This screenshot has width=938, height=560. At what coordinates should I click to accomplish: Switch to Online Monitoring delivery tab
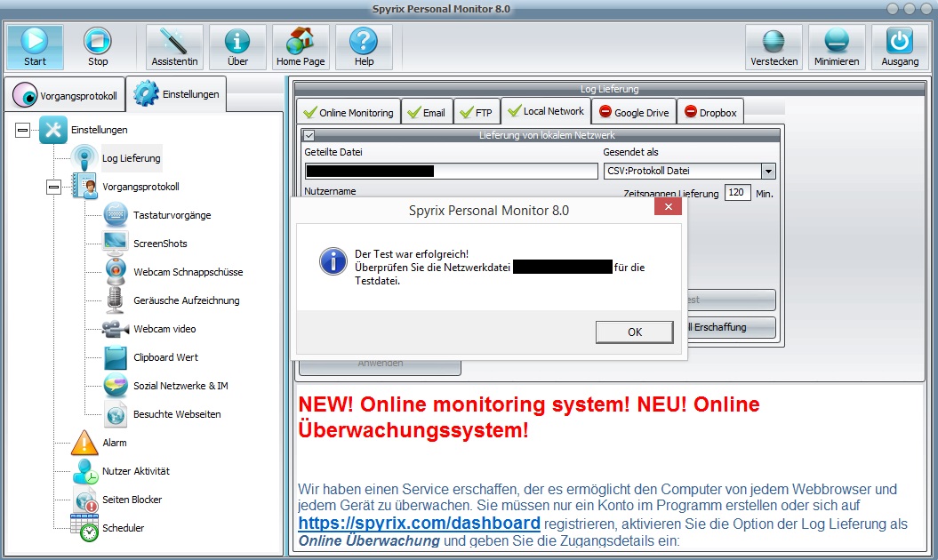click(349, 112)
